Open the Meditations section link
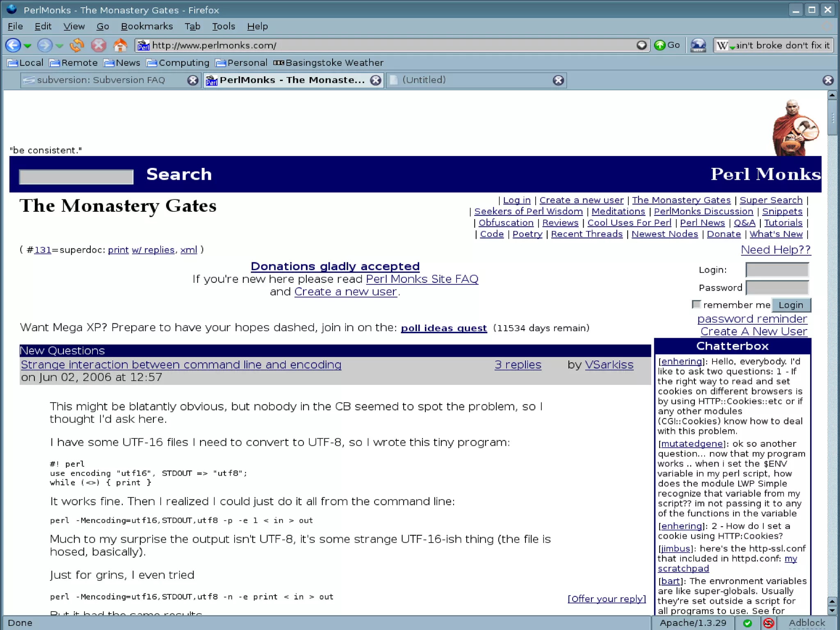 coord(618,211)
